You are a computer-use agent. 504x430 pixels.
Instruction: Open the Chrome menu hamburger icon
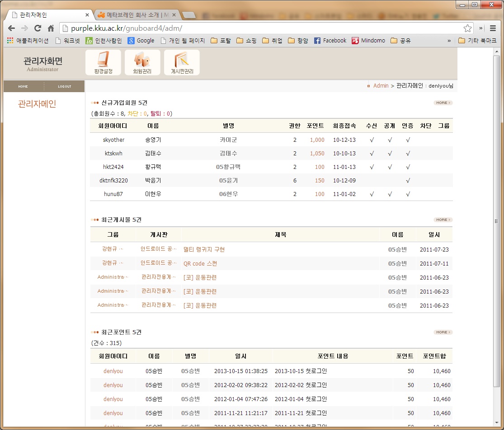pos(493,28)
